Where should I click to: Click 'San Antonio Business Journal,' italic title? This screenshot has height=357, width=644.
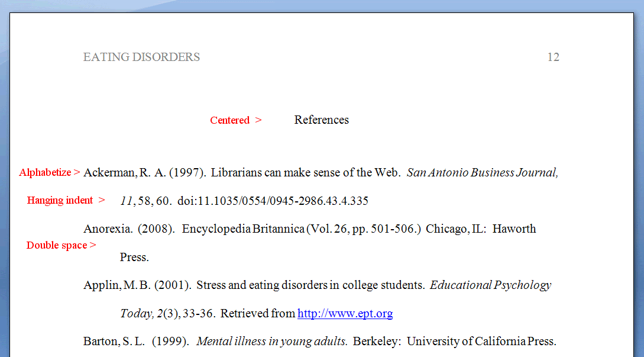pos(483,172)
